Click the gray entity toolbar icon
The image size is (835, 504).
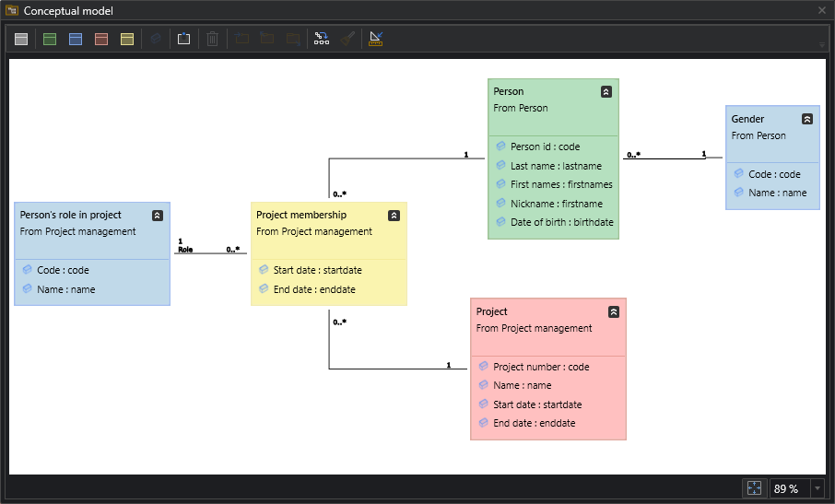(21, 40)
